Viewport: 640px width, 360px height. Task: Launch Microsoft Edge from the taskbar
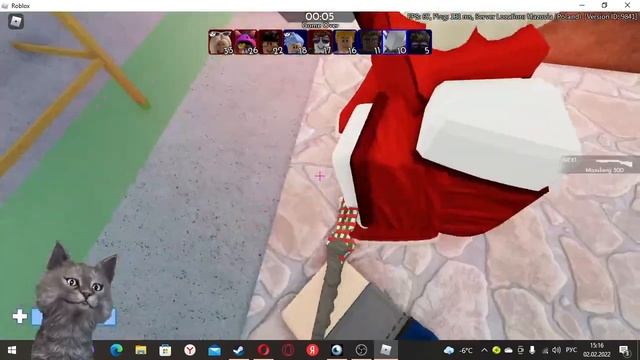(116, 350)
